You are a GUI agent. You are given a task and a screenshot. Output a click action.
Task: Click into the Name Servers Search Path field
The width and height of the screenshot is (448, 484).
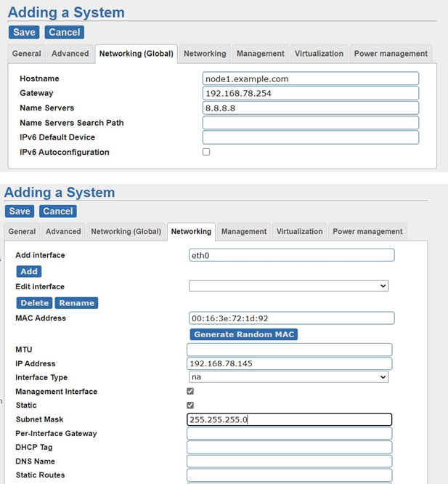coord(311,123)
